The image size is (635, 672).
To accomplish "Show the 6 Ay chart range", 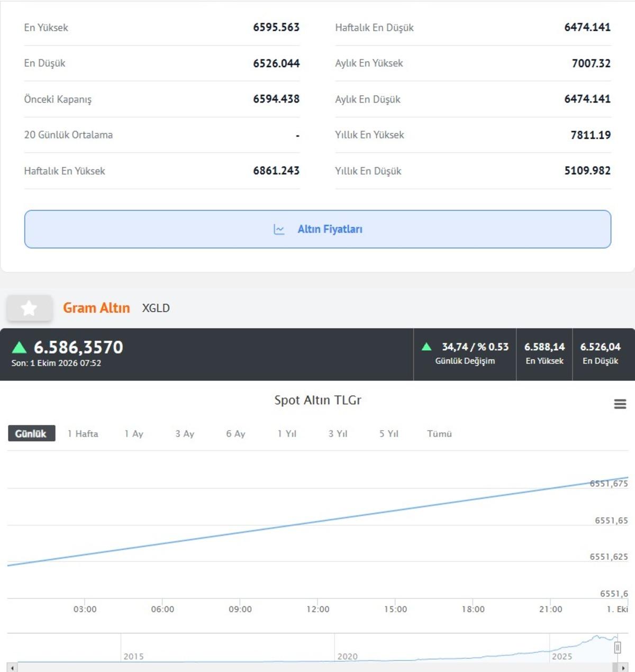I will point(235,434).
